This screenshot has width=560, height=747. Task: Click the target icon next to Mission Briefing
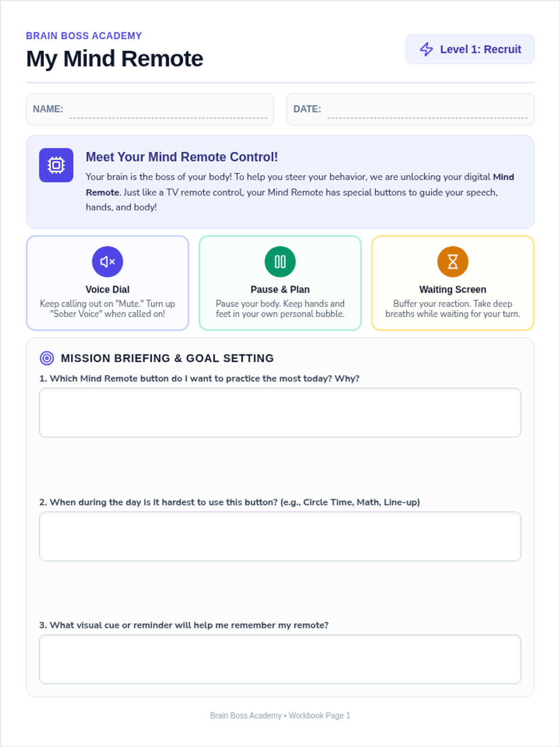point(47,358)
